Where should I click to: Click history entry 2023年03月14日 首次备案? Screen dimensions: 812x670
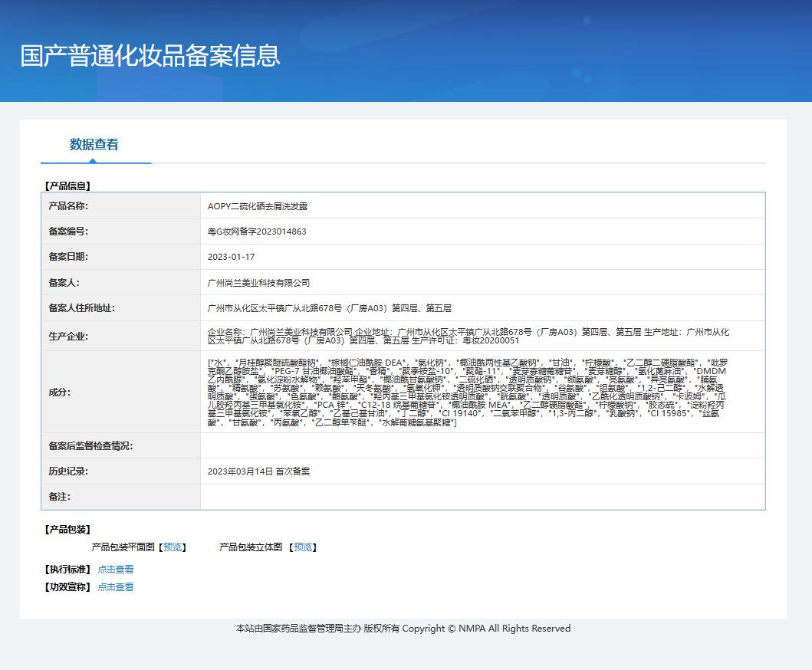pos(258,471)
